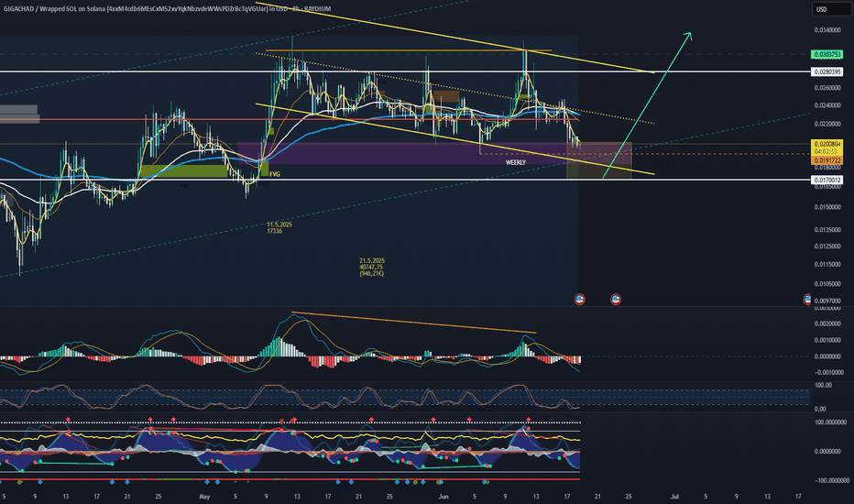The image size is (854, 504).
Task: Click the 0.0125000 price scale value
Action: (827, 247)
